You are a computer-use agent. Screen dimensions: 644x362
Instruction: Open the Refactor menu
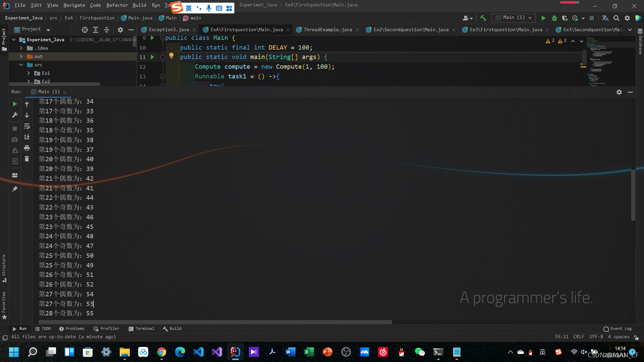click(117, 5)
